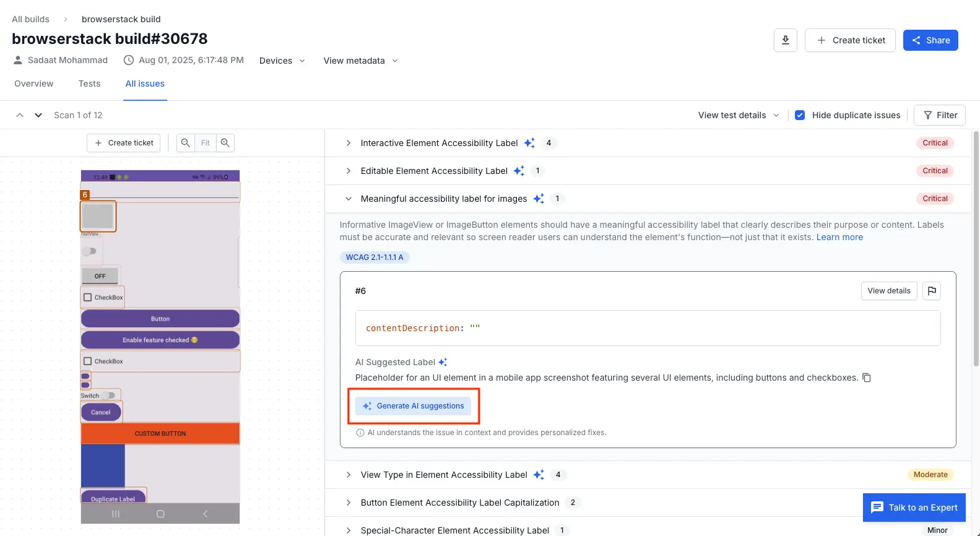Click the download report icon
This screenshot has width=980, height=536.
coord(785,40)
